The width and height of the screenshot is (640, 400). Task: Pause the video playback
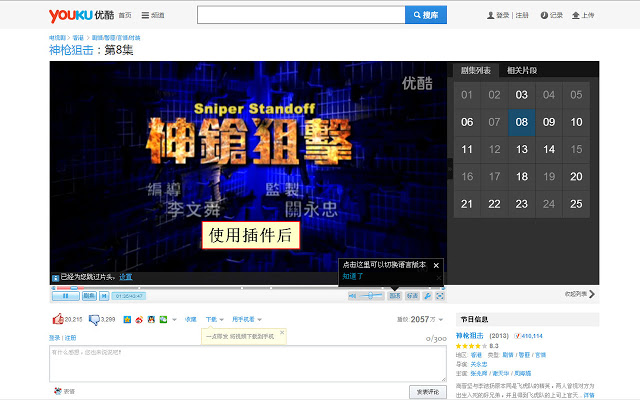tap(66, 296)
